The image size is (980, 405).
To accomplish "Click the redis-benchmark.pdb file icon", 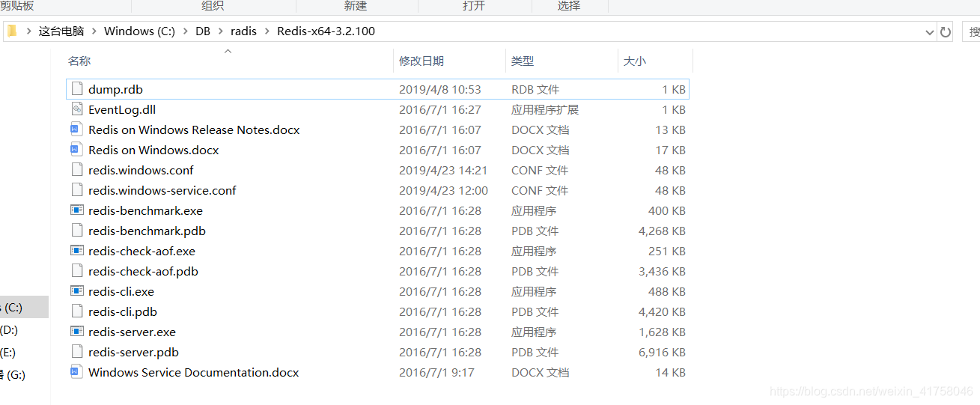I will pos(76,231).
